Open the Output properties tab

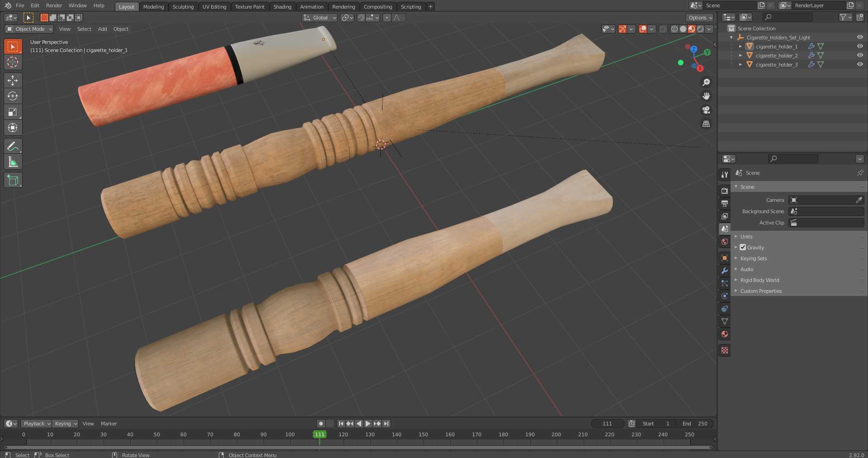(x=725, y=203)
